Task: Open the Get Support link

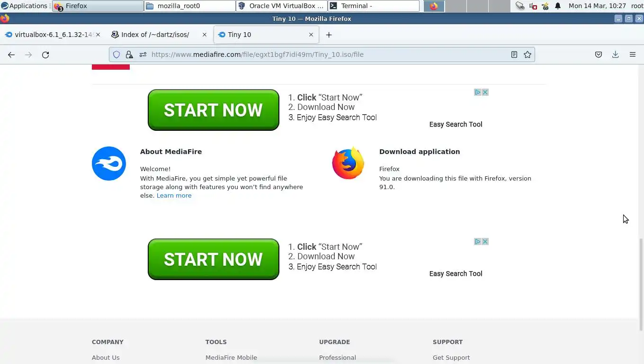Action: (x=451, y=357)
